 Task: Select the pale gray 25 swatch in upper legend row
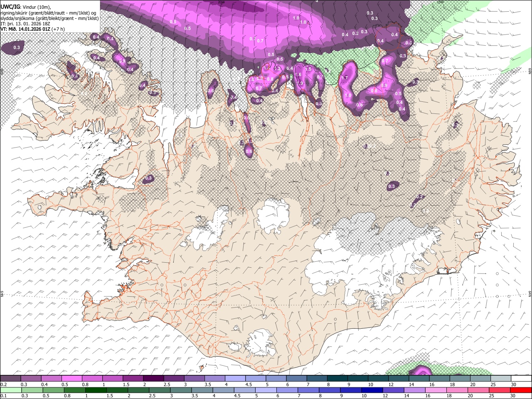point(501,379)
